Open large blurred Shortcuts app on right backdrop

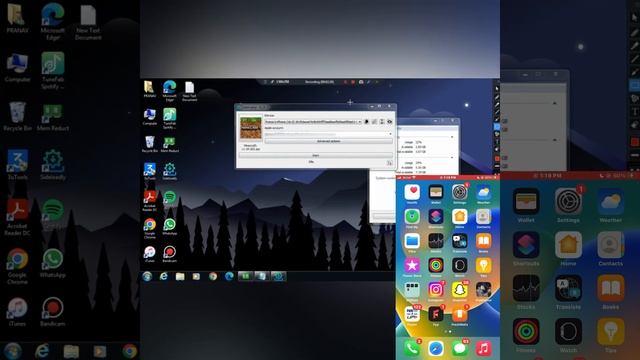526,245
